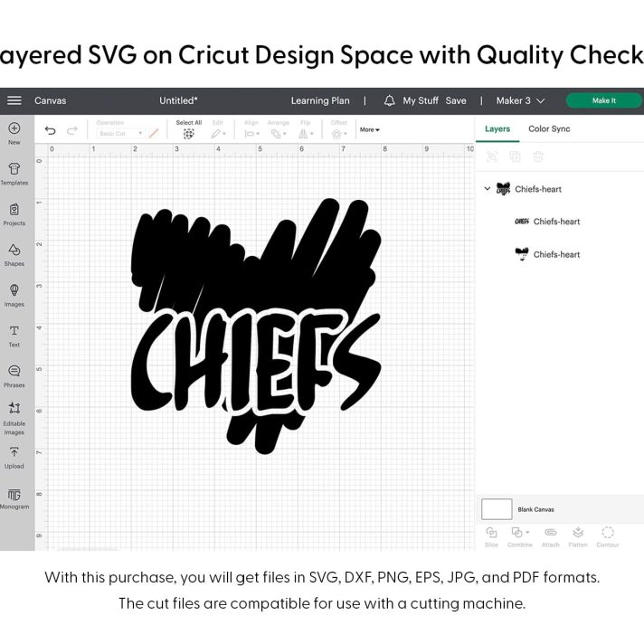Viewport: 644px width, 644px height.
Task: Click the Untitled project title
Action: click(x=178, y=100)
